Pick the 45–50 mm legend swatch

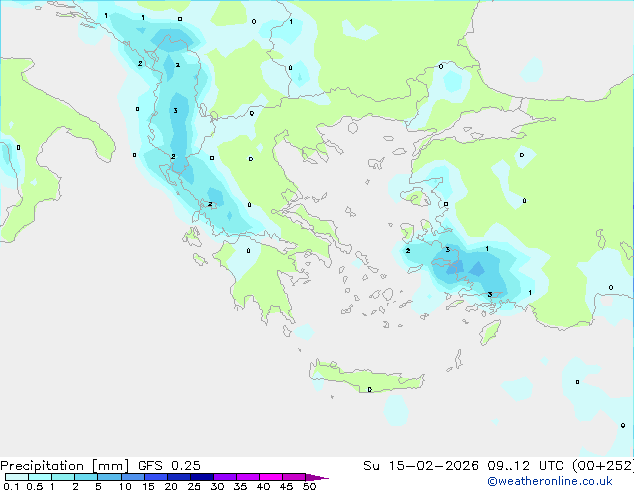pyautogui.click(x=294, y=477)
